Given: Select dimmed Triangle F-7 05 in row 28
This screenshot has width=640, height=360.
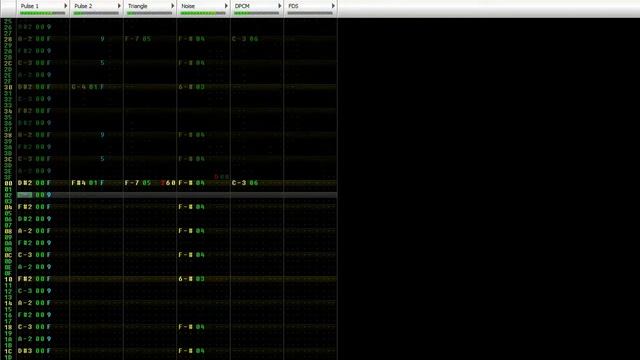Looking at the screenshot, I should [138, 39].
